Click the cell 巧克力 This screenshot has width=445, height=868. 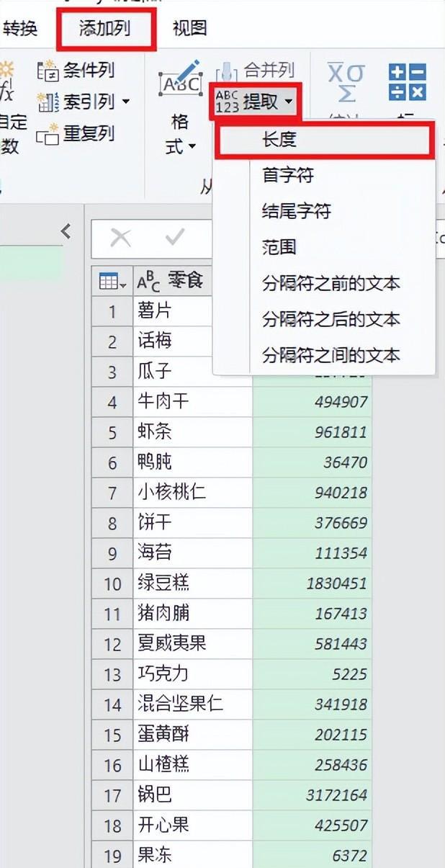tap(192, 674)
